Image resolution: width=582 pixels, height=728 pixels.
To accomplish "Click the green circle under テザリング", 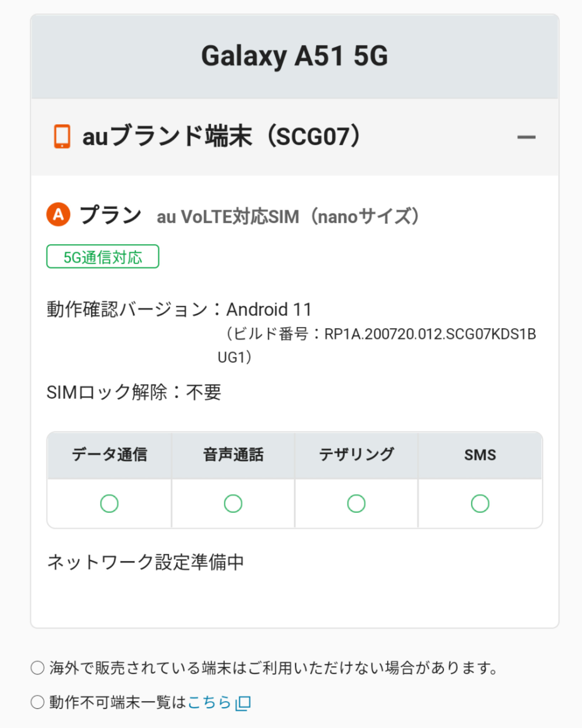I will click(x=356, y=503).
